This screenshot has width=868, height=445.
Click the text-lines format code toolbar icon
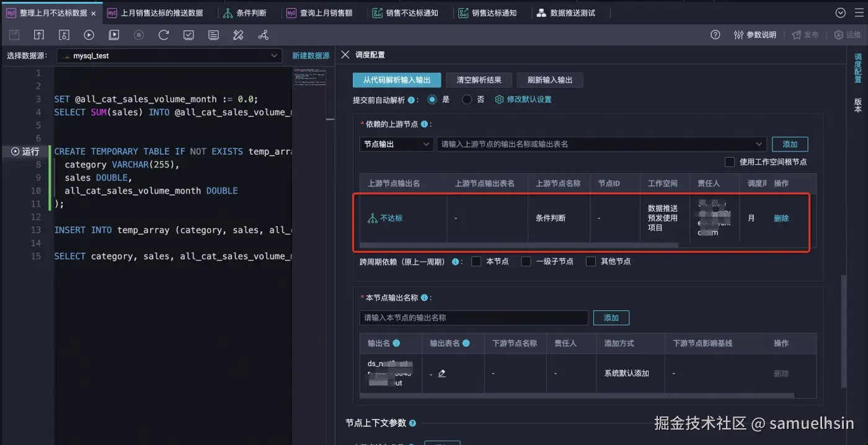point(213,35)
